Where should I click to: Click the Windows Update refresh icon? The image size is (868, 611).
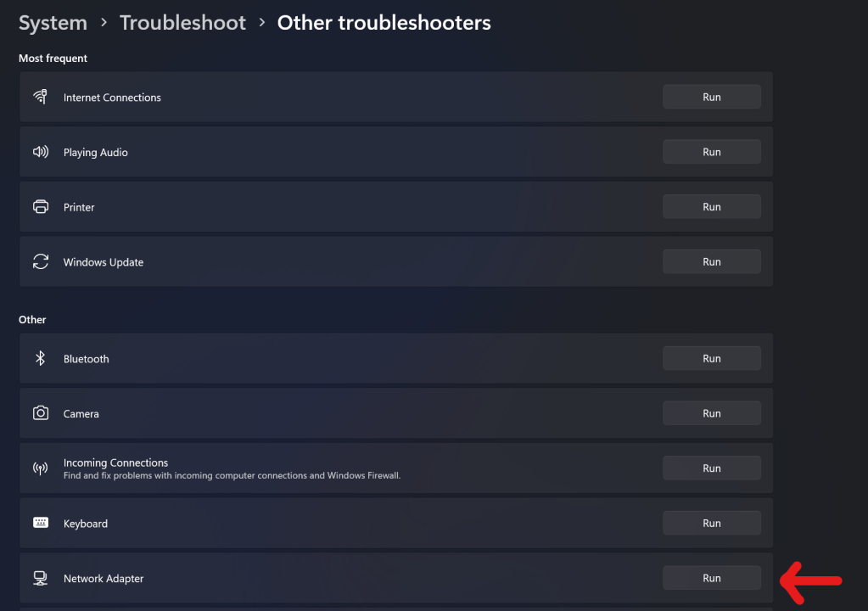(x=40, y=261)
